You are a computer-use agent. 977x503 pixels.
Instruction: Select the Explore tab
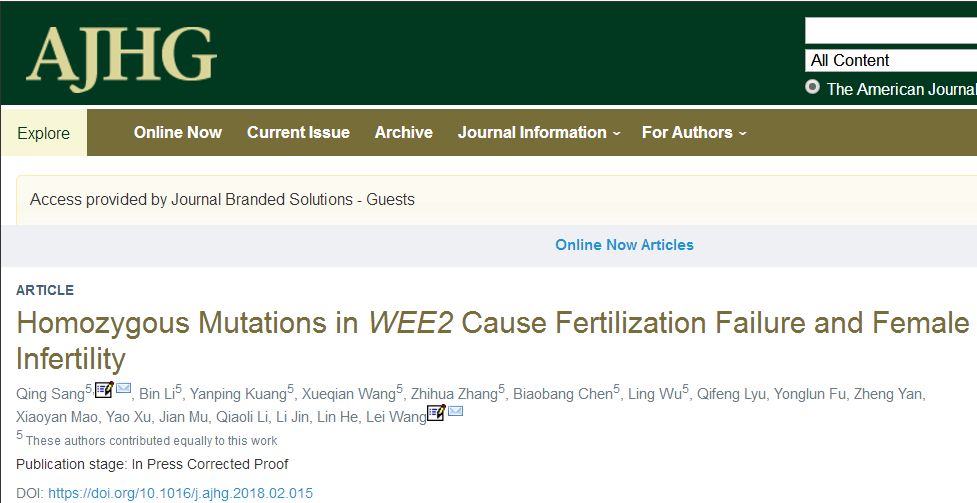point(44,133)
